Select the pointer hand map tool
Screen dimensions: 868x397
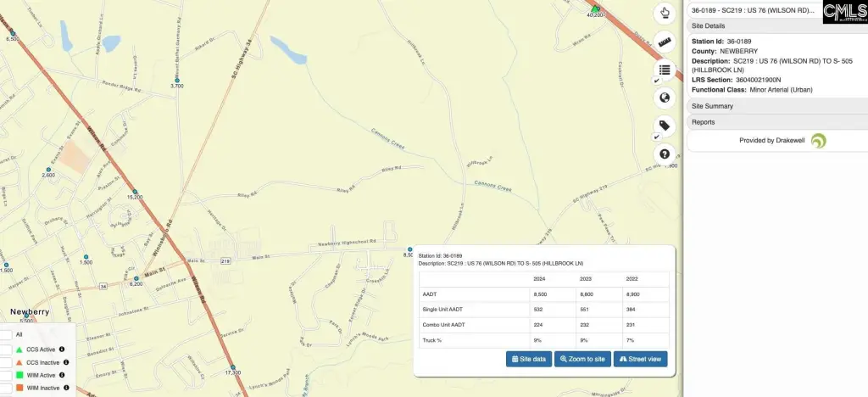click(x=665, y=13)
